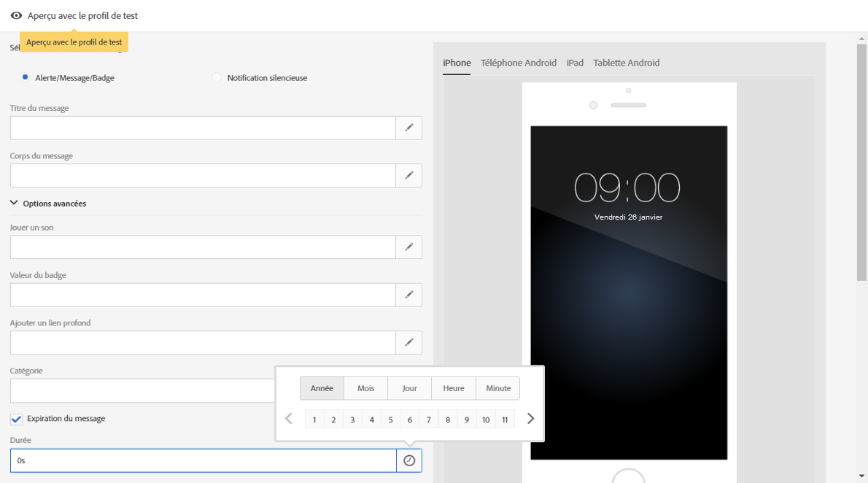Select Minute unit in duration picker
868x483 pixels.
[x=498, y=388]
